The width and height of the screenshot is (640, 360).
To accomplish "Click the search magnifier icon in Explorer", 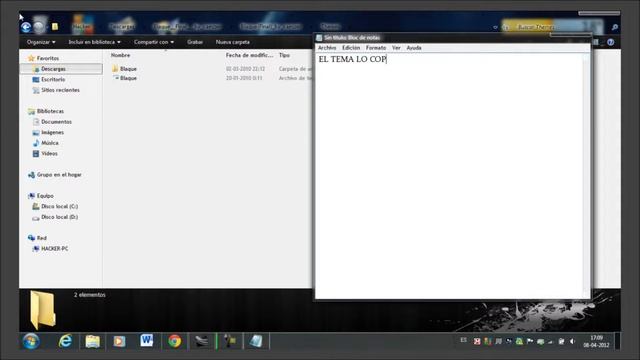I will pos(615,27).
